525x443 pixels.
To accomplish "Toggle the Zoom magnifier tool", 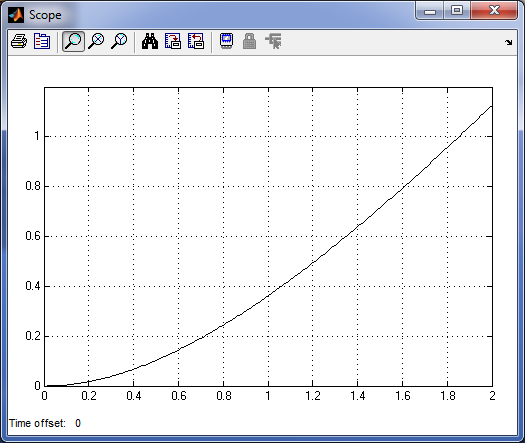I will tap(73, 42).
